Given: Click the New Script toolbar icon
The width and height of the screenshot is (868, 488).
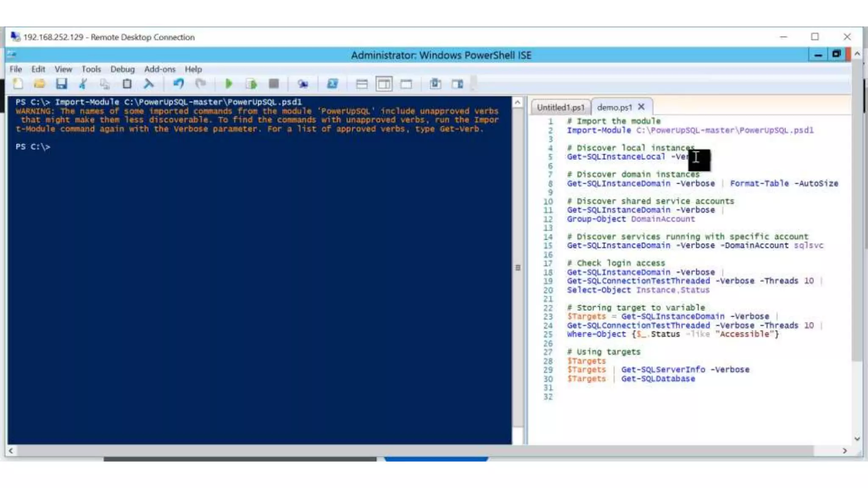Looking at the screenshot, I should [x=18, y=84].
